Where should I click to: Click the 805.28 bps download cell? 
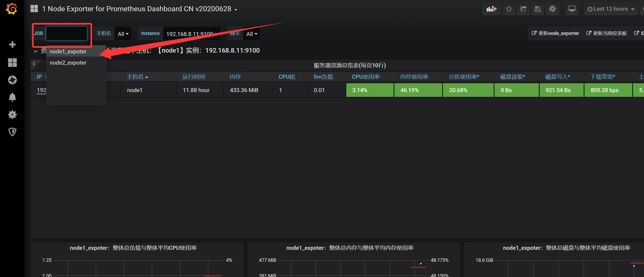(x=608, y=90)
